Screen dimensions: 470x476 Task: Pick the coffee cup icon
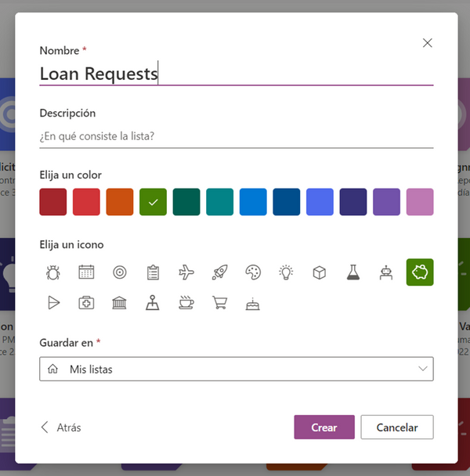[186, 303]
